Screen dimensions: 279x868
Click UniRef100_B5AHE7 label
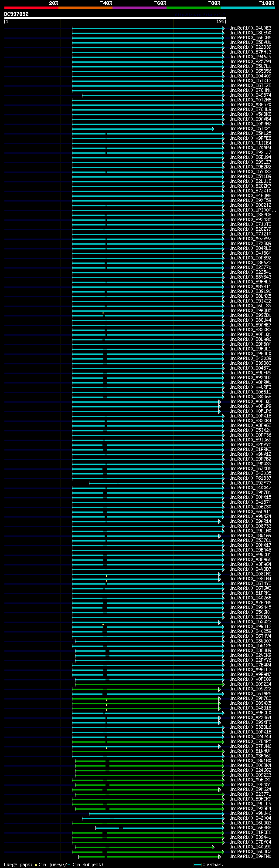pyautogui.click(x=250, y=325)
